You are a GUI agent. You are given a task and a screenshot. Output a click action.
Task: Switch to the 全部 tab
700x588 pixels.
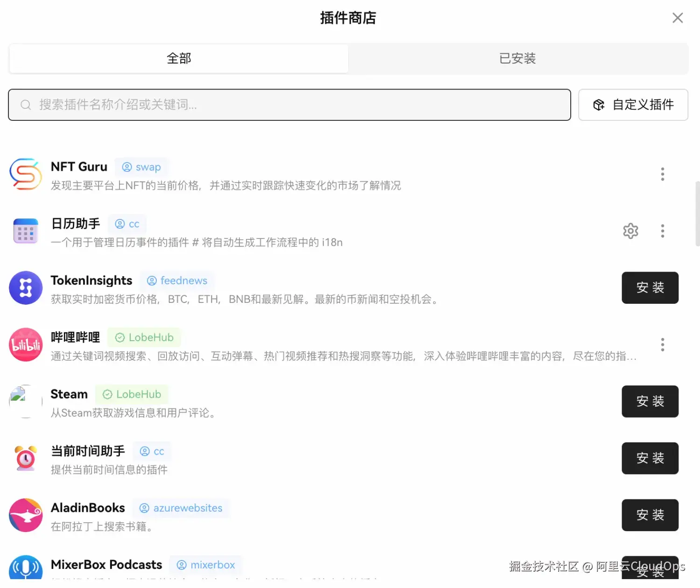click(179, 58)
